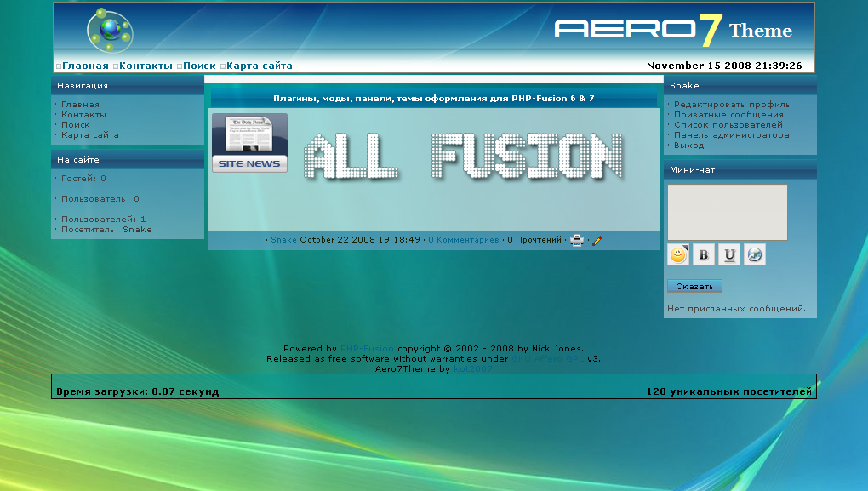Insert a URL link in mini-chat
Screen dimensions: 868x491
[x=755, y=254]
